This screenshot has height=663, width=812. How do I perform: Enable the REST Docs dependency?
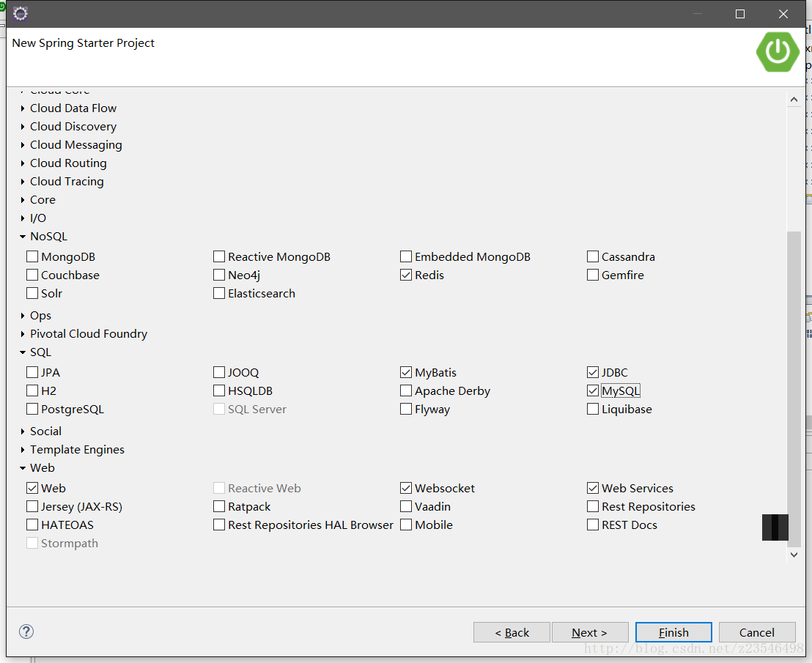[x=593, y=525]
